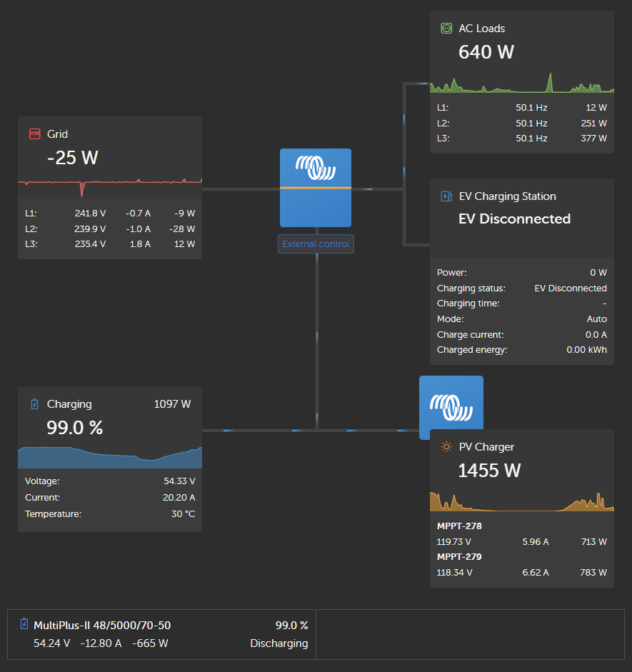The image size is (632, 672).
Task: Open the PV Charger sun icon
Action: (446, 446)
